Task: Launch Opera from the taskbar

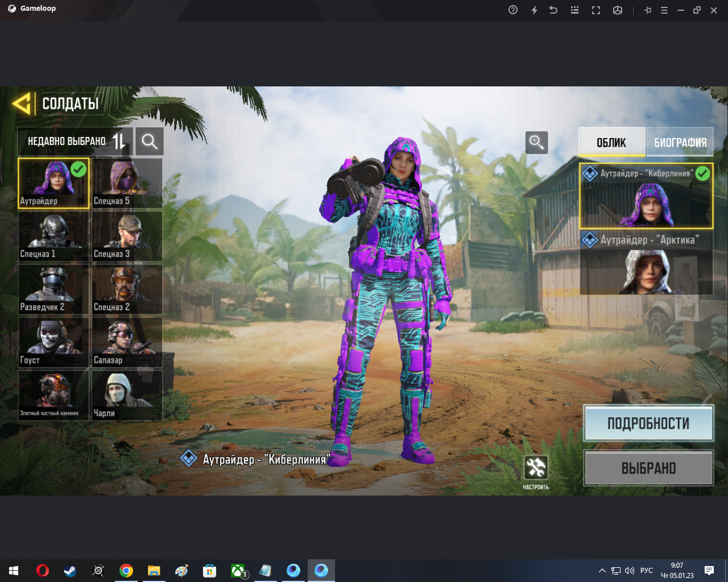Action: tap(43, 570)
